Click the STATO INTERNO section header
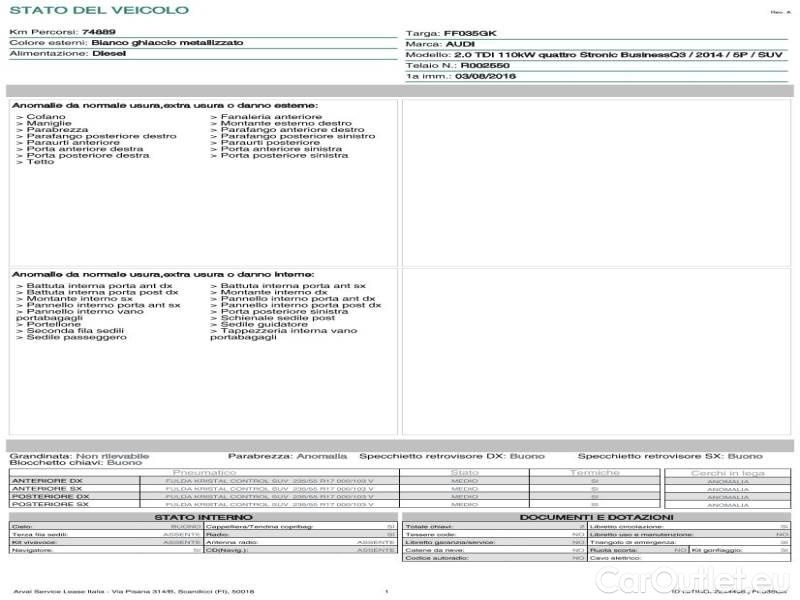 click(204, 517)
